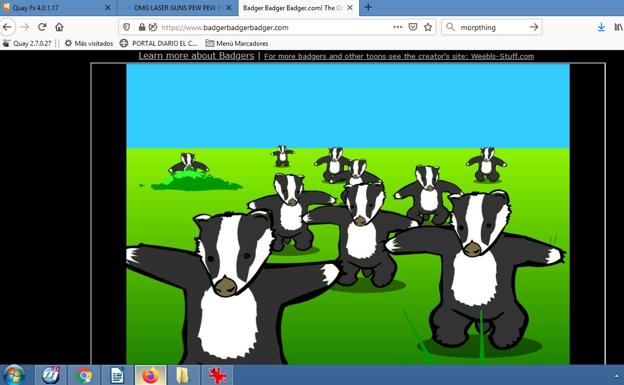Switch to OMG LASER GUNS PEW PEW tab
This screenshot has height=385, width=624.
178,8
